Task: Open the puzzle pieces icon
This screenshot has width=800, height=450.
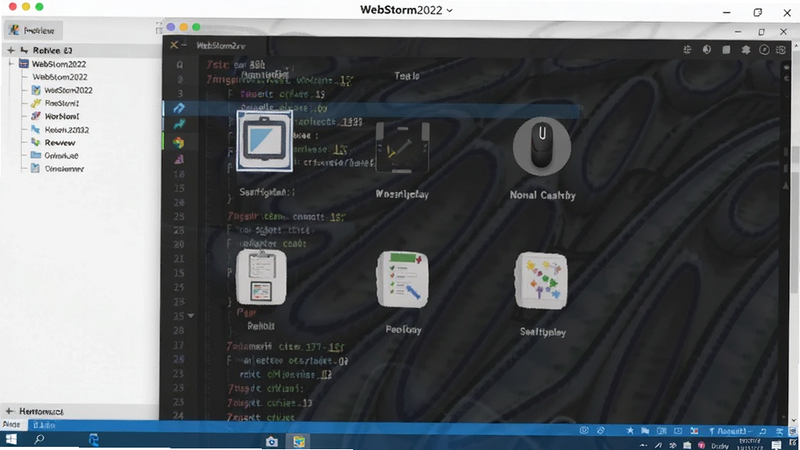Action: pos(541,281)
